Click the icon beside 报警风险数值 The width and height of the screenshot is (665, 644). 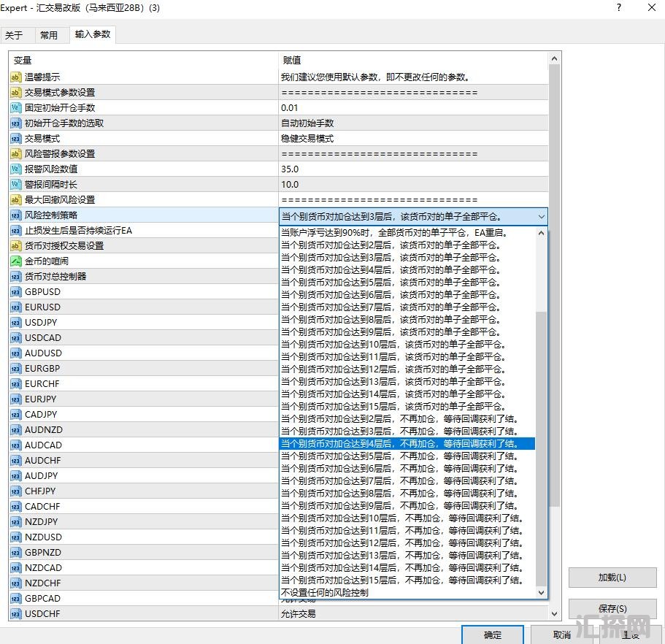click(x=15, y=169)
